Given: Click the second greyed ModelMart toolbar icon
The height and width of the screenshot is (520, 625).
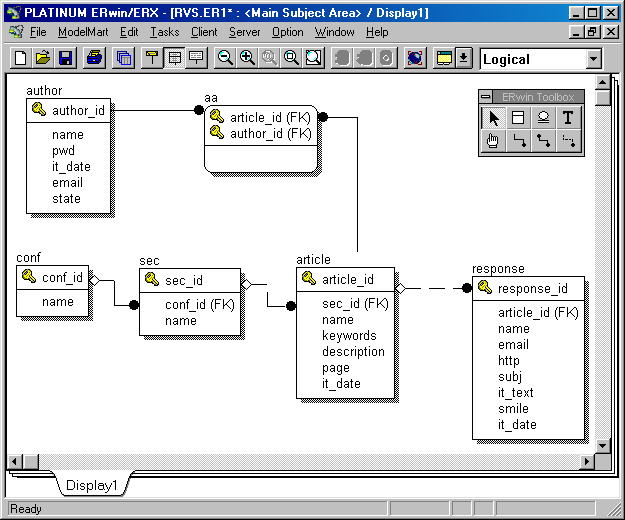Looking at the screenshot, I should click(364, 58).
